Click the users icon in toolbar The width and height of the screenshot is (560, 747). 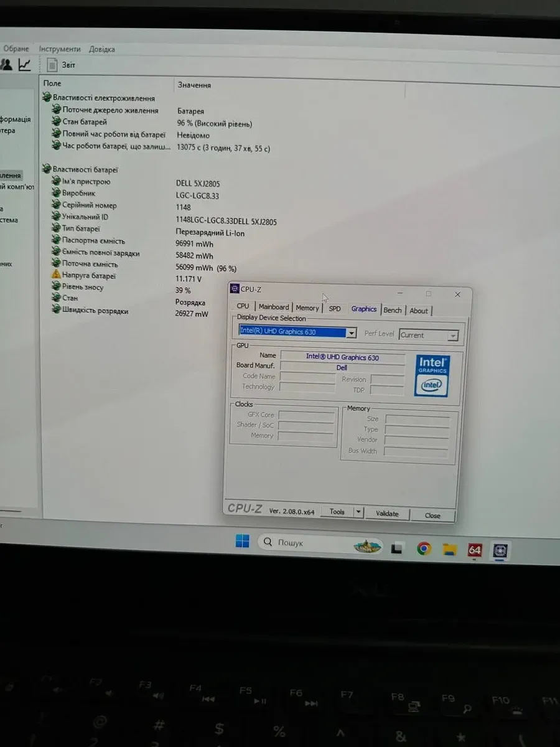[x=6, y=64]
